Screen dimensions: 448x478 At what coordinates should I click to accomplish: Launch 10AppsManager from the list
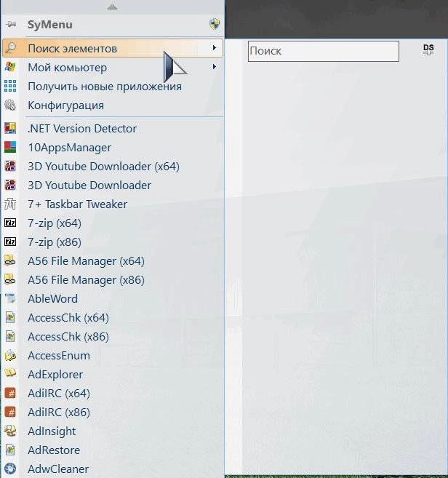click(113, 147)
